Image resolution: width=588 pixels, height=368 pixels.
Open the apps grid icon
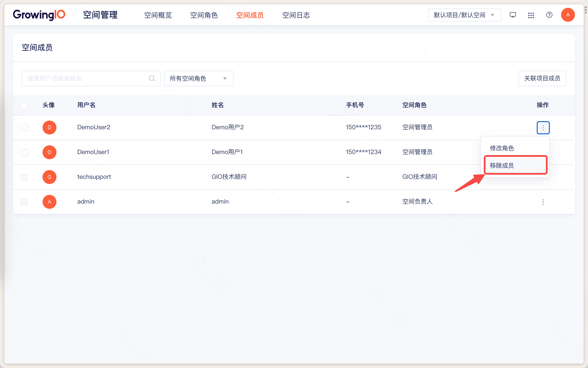(x=531, y=15)
